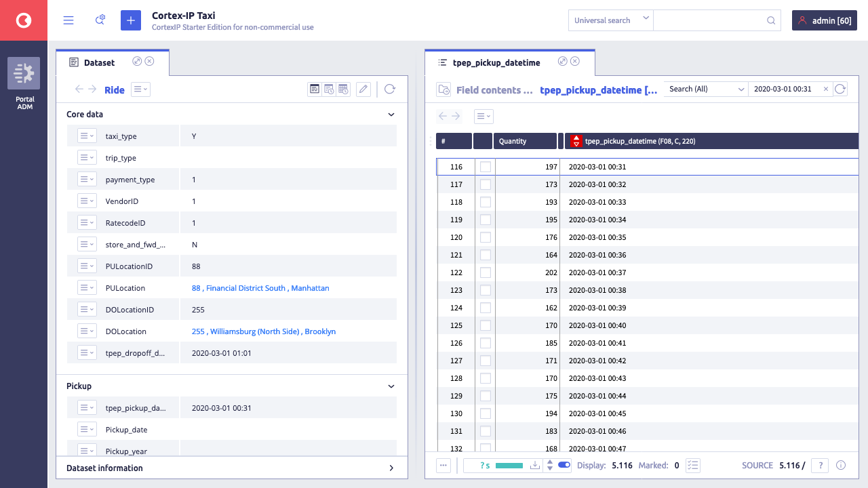Tick the checkbox in row 120
The height and width of the screenshot is (488, 868).
coord(486,237)
